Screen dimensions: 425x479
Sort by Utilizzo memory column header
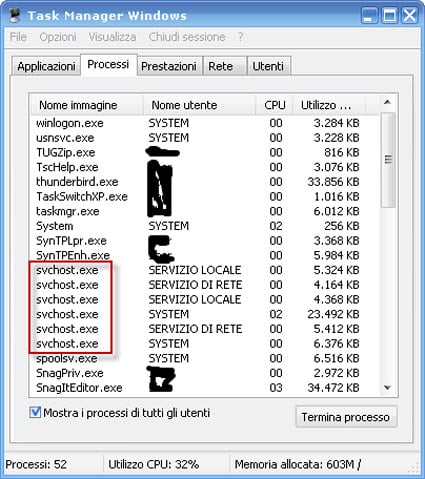(x=329, y=105)
